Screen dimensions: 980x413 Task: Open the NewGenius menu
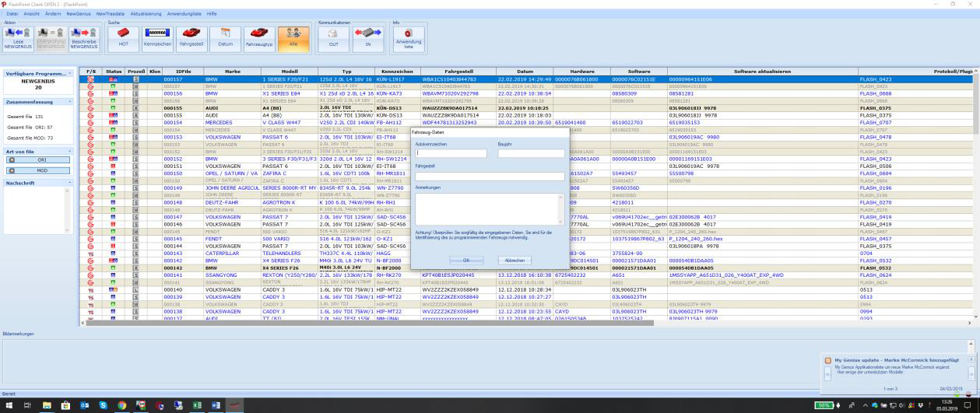[x=78, y=14]
